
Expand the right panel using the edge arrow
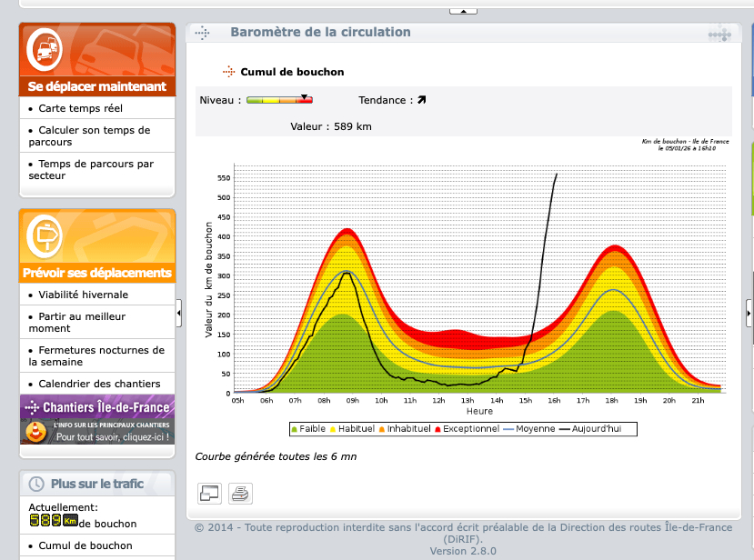click(749, 313)
